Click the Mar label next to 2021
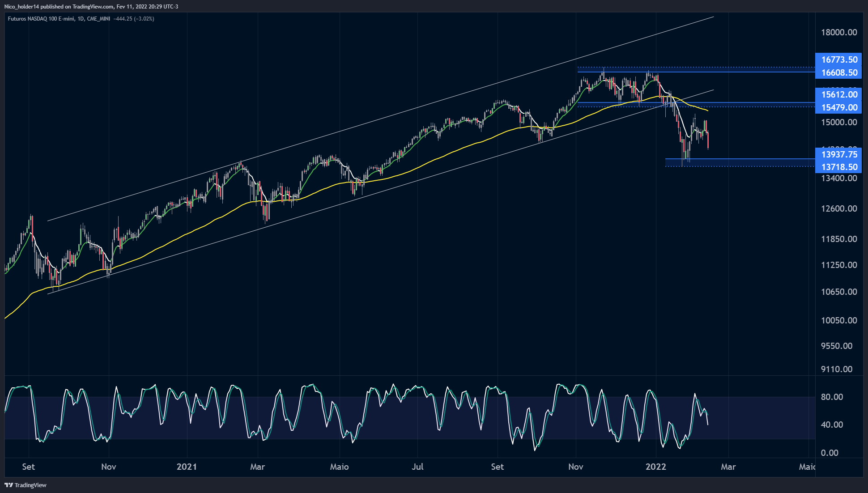 coord(257,467)
